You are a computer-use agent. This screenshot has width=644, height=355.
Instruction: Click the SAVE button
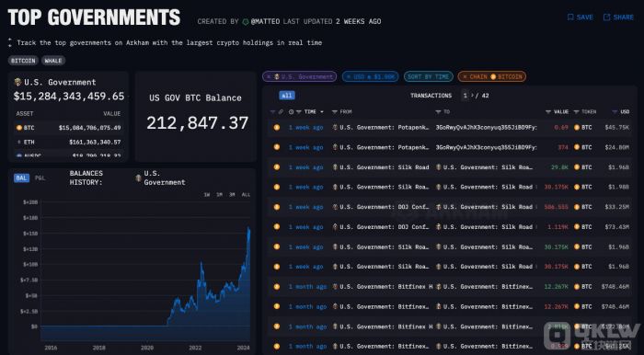click(x=580, y=17)
